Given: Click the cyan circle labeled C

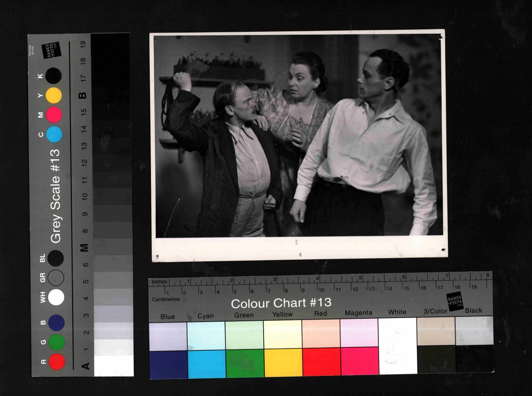Looking at the screenshot, I should pyautogui.click(x=54, y=134).
